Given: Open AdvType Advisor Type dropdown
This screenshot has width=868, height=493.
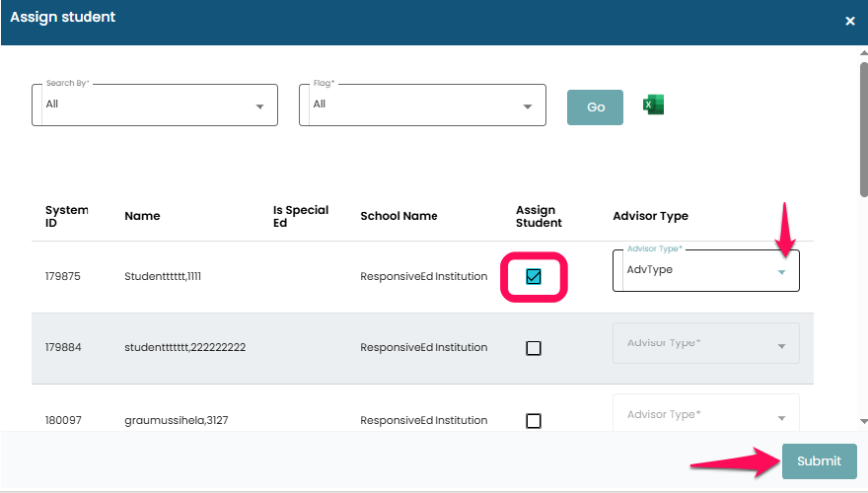Looking at the screenshot, I should [705, 270].
